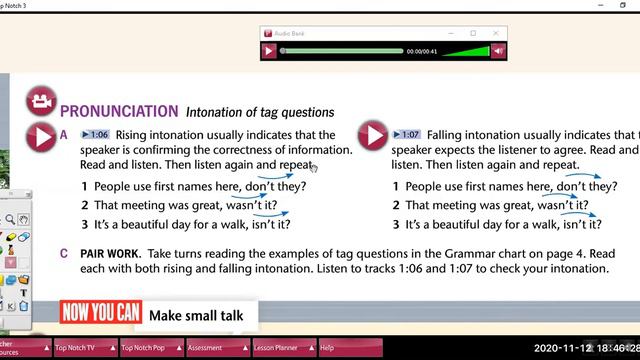The image size is (640, 360).
Task: Click the orange open folder icon
Action: click(24, 280)
